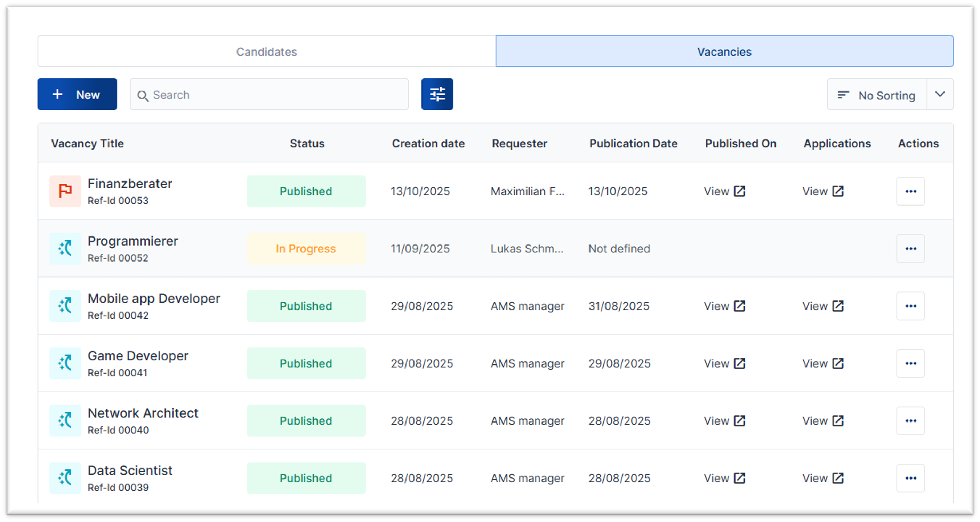Image resolution: width=980 pixels, height=522 pixels.
Task: Click the Game Developer row icon
Action: (65, 363)
